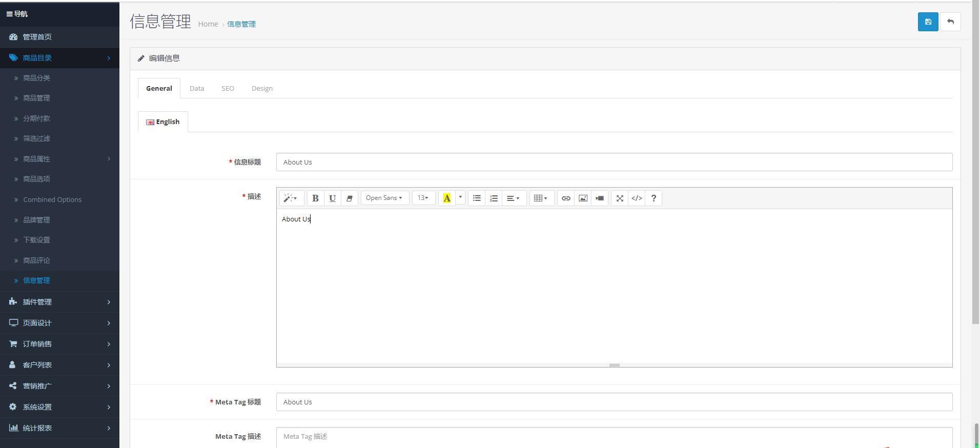This screenshot has height=448, width=980.
Task: Open the editor help dialog
Action: click(x=654, y=198)
